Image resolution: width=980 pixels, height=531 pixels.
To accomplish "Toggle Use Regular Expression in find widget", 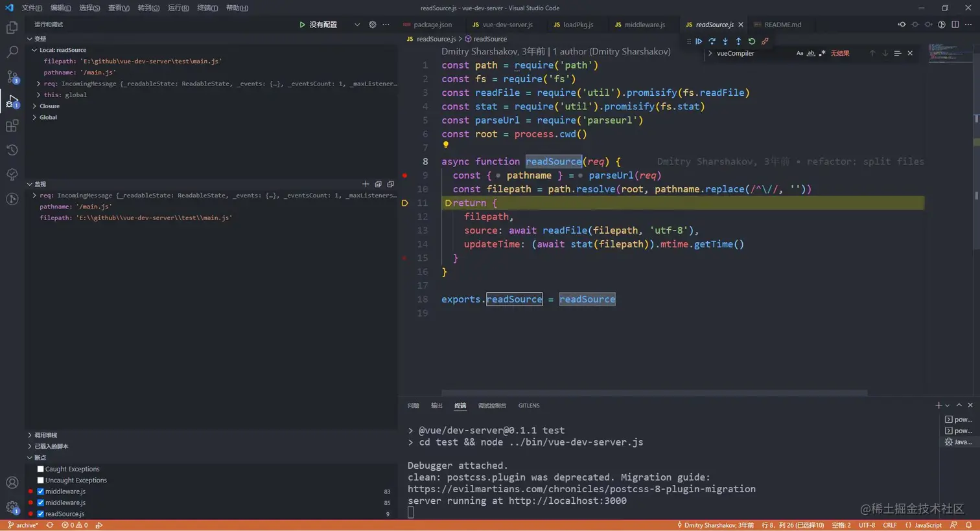I will pos(822,53).
